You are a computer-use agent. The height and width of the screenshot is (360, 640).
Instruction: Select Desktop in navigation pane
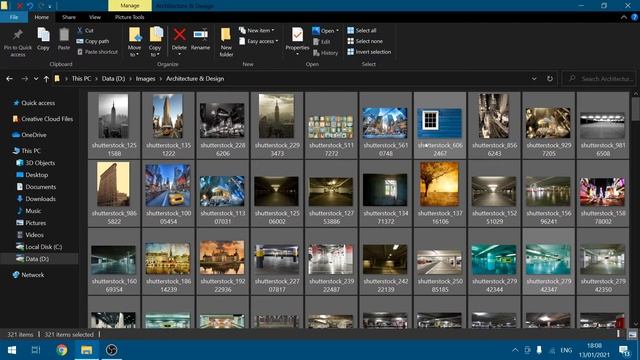(x=36, y=175)
